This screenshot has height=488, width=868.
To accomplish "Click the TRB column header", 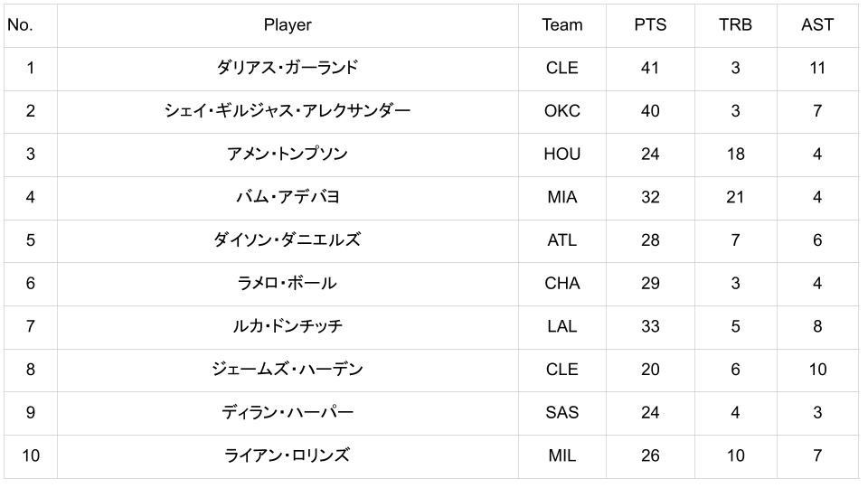I will tap(735, 25).
